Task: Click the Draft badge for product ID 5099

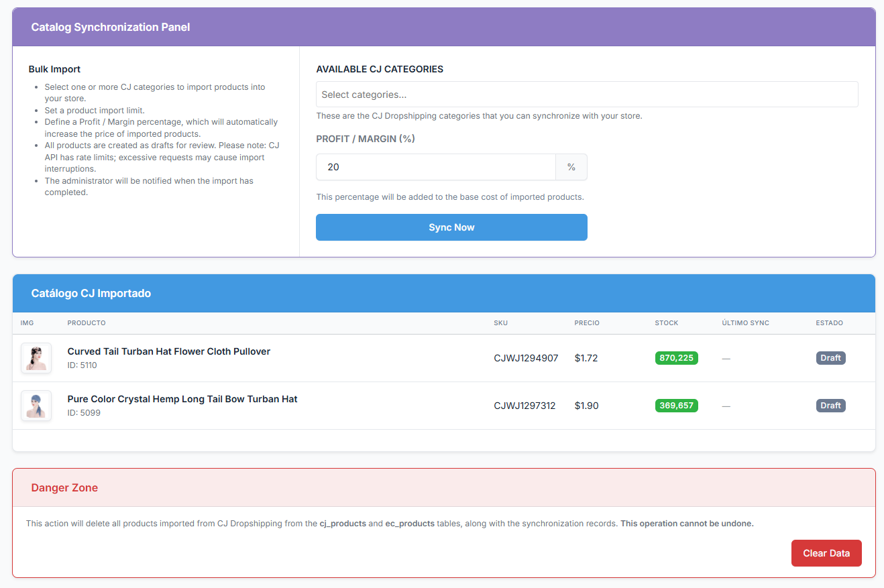Action: pyautogui.click(x=830, y=406)
